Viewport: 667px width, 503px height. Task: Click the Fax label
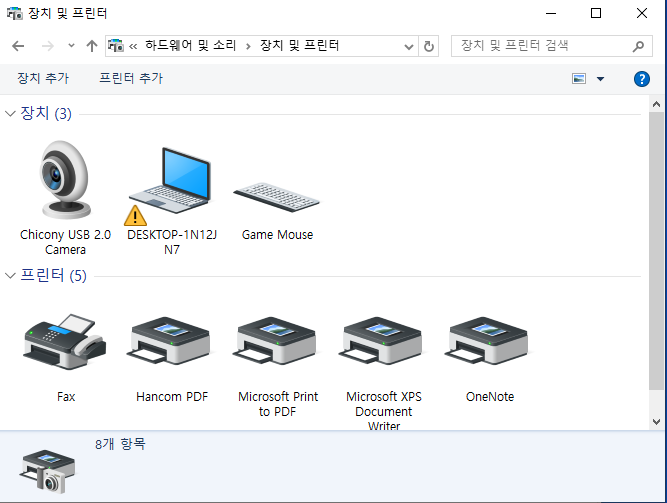[x=66, y=397]
